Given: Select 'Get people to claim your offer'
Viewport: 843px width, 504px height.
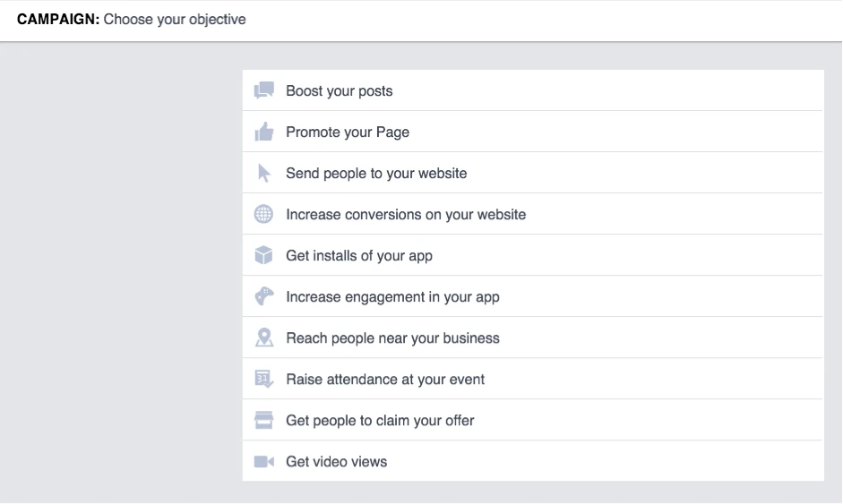Looking at the screenshot, I should pyautogui.click(x=533, y=420).
